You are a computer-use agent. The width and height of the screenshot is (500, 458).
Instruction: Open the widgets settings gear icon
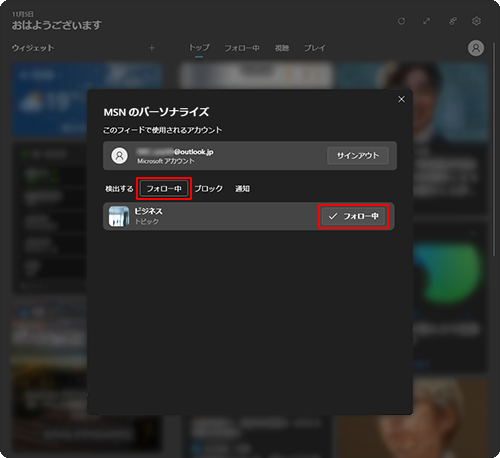[476, 21]
